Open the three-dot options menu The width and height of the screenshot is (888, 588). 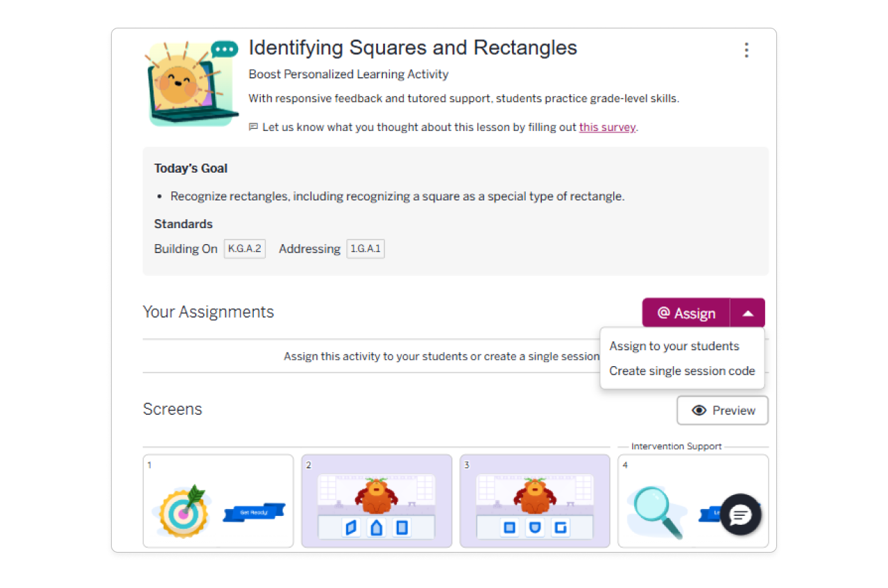pos(746,50)
